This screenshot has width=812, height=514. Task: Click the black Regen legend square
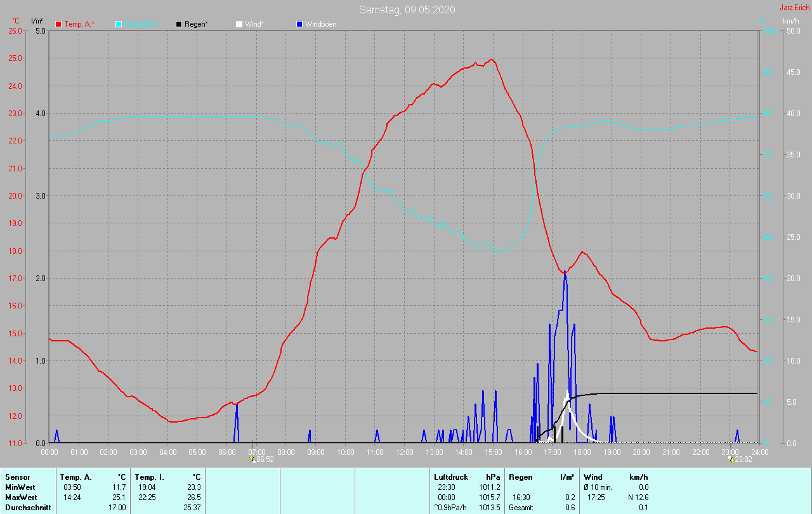[x=179, y=24]
